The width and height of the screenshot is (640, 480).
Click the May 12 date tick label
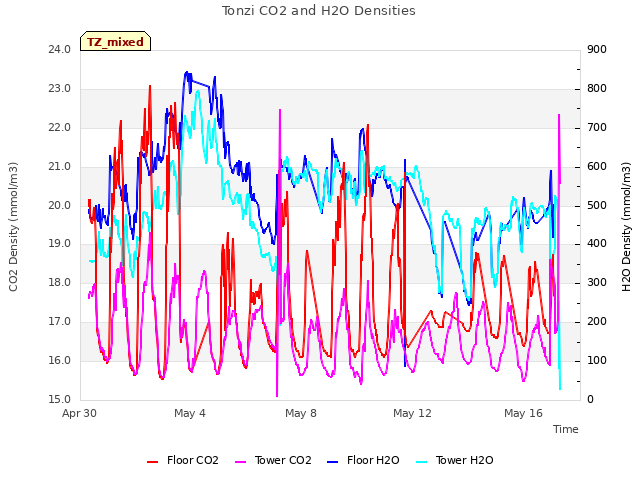point(412,413)
